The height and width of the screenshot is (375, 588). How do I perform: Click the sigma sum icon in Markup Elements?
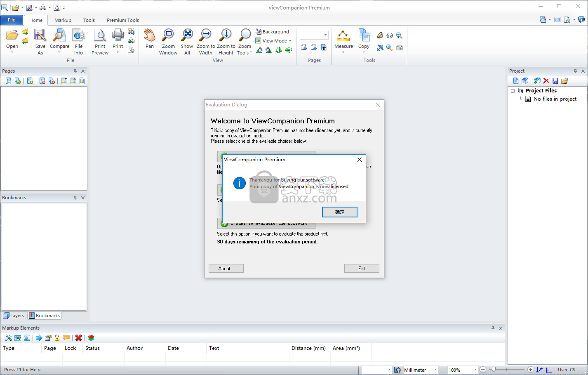(27, 338)
